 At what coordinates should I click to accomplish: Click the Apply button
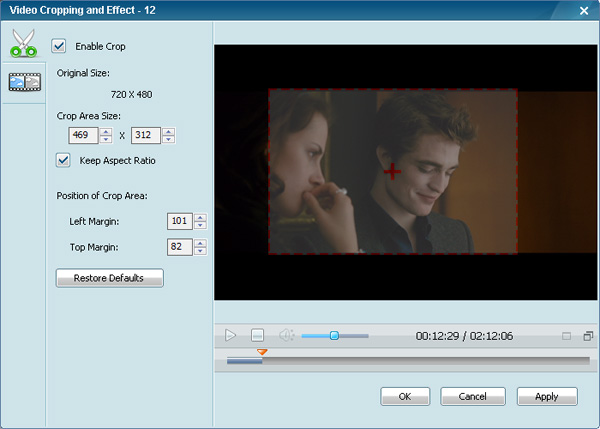[547, 396]
